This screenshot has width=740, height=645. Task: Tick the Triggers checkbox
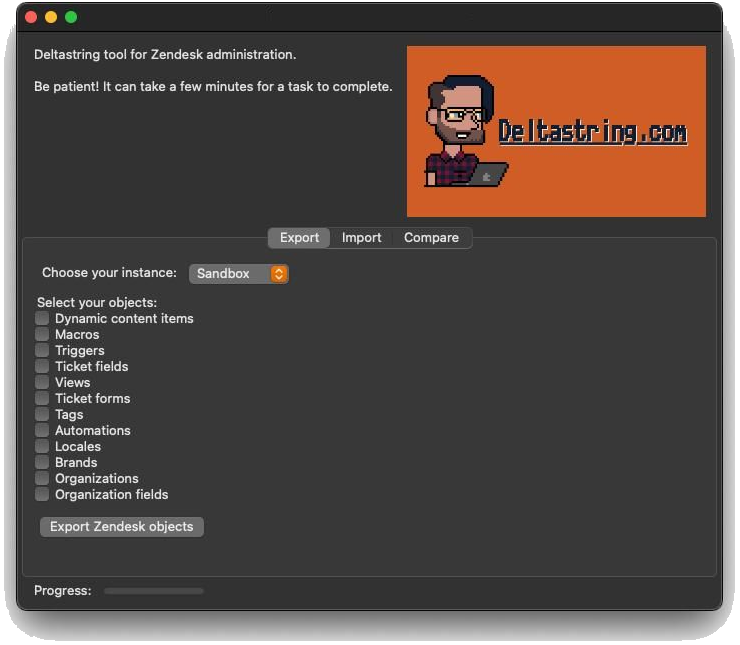tap(42, 351)
